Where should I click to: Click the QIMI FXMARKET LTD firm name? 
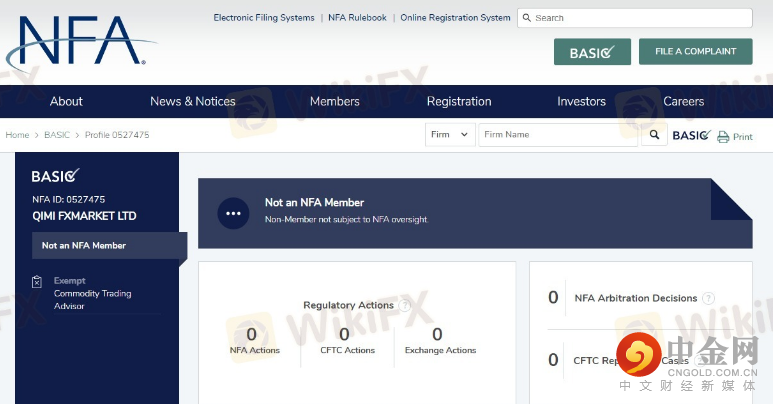pos(84,216)
